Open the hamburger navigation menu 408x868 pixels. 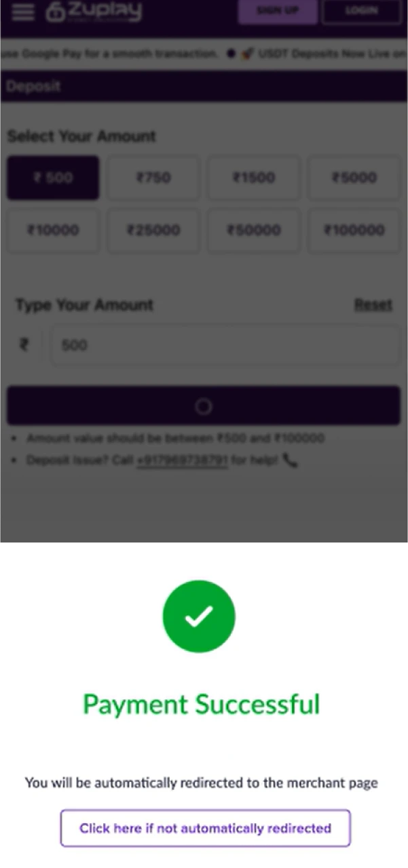(22, 12)
